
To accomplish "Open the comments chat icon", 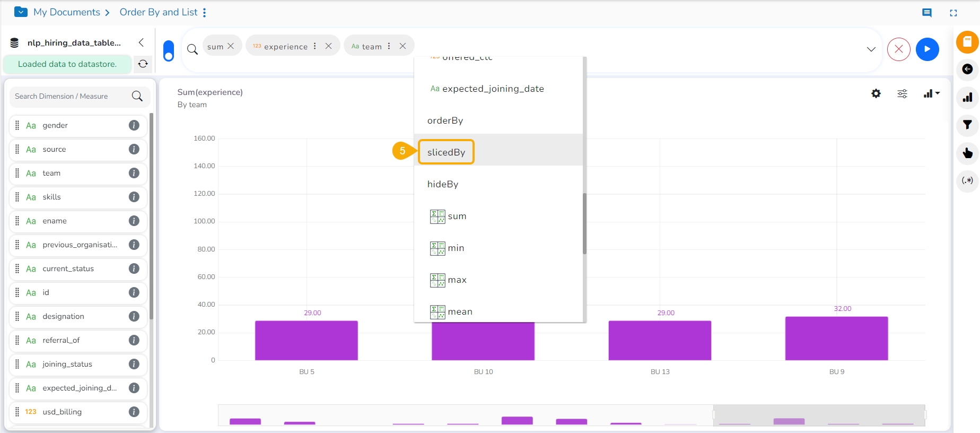I will (927, 13).
